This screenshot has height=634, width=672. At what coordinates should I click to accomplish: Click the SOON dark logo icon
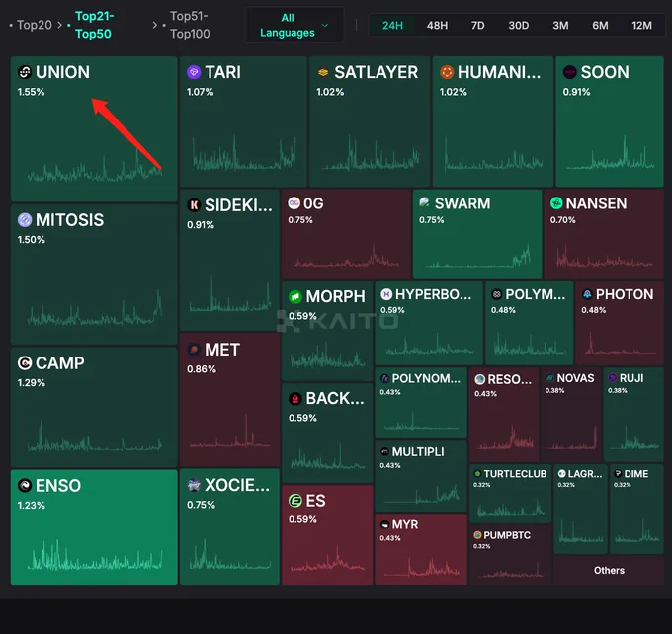[x=569, y=72]
